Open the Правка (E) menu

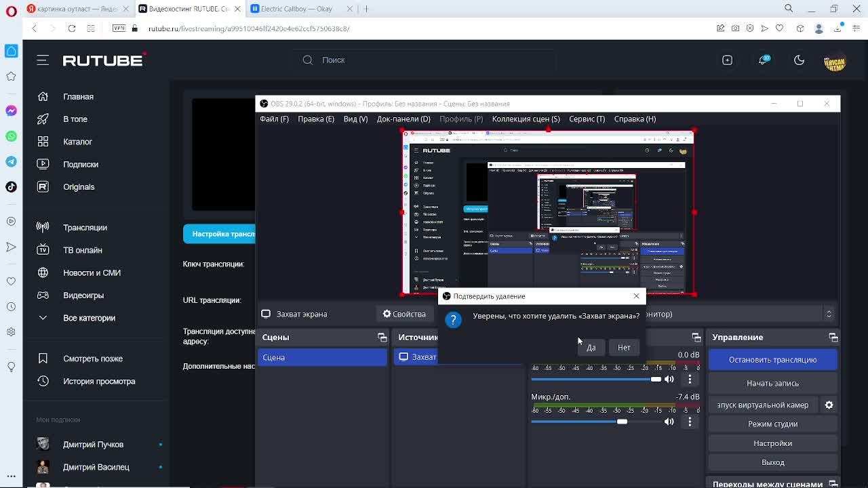tap(316, 119)
